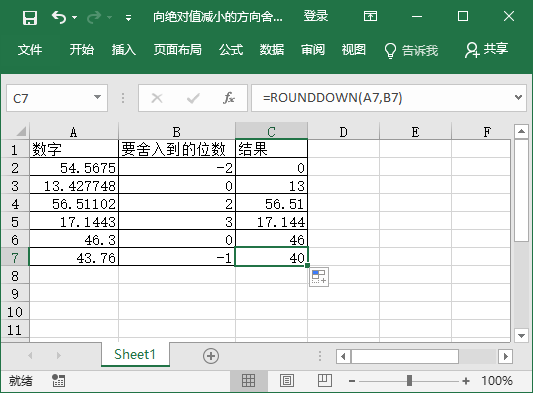The image size is (533, 393).
Task: Select column A header
Action: pyautogui.click(x=74, y=132)
